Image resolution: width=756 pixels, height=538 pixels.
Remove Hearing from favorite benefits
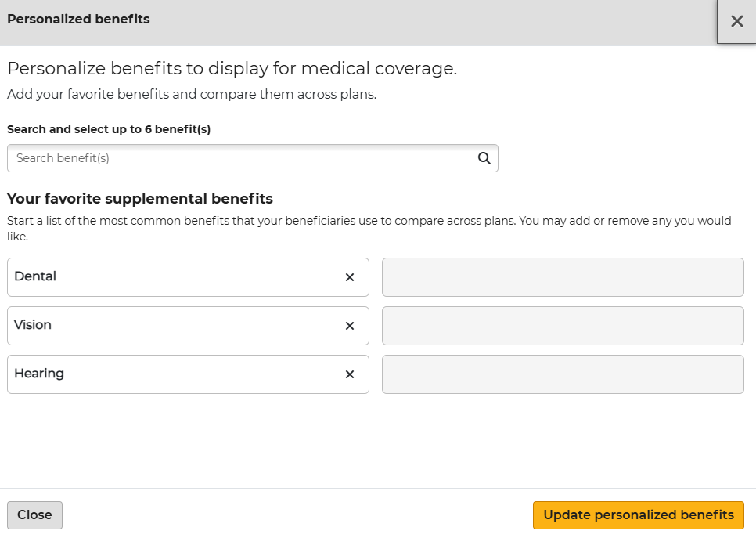[x=350, y=374]
